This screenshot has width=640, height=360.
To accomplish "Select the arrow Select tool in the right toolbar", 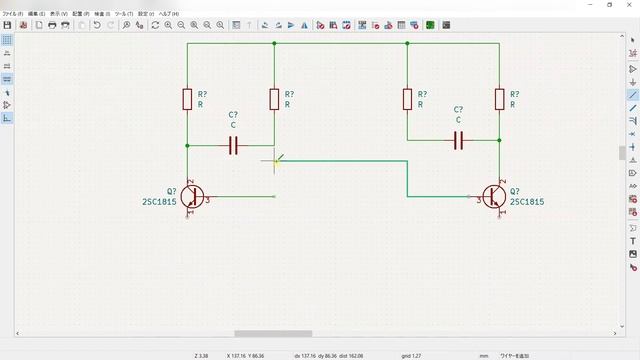I will (x=633, y=40).
